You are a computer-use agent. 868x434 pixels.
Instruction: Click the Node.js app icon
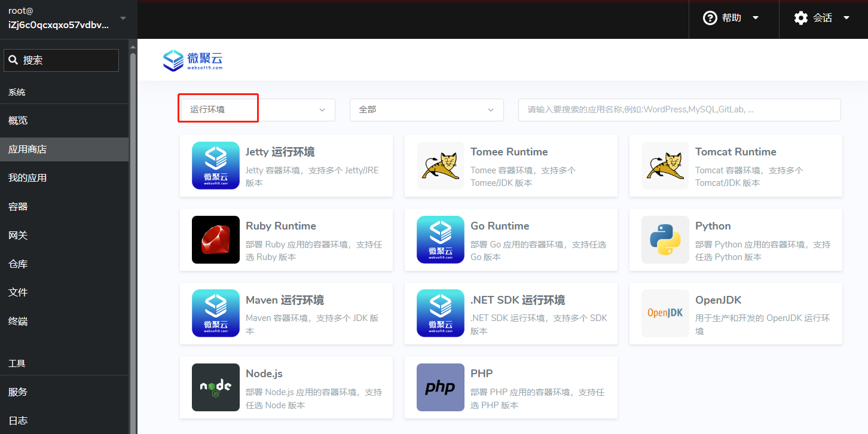click(x=216, y=387)
